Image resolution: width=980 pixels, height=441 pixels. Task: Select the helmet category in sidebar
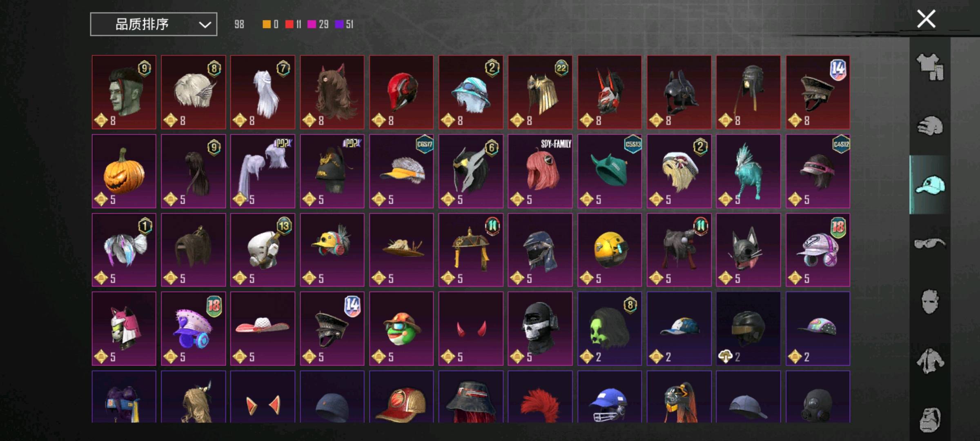click(x=930, y=126)
